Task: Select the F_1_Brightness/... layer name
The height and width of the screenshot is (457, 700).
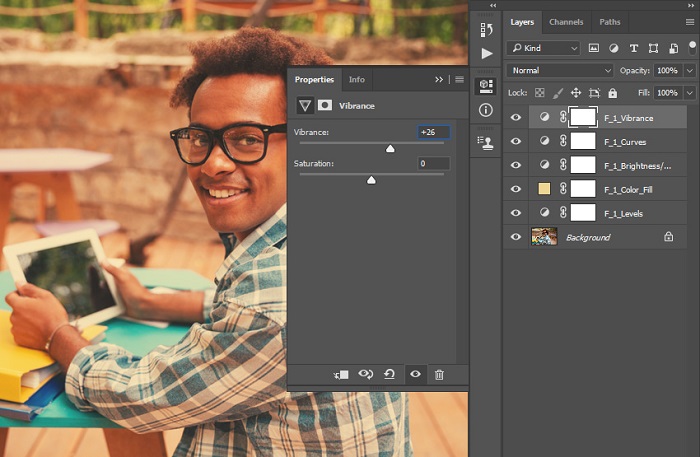Action: [x=638, y=166]
